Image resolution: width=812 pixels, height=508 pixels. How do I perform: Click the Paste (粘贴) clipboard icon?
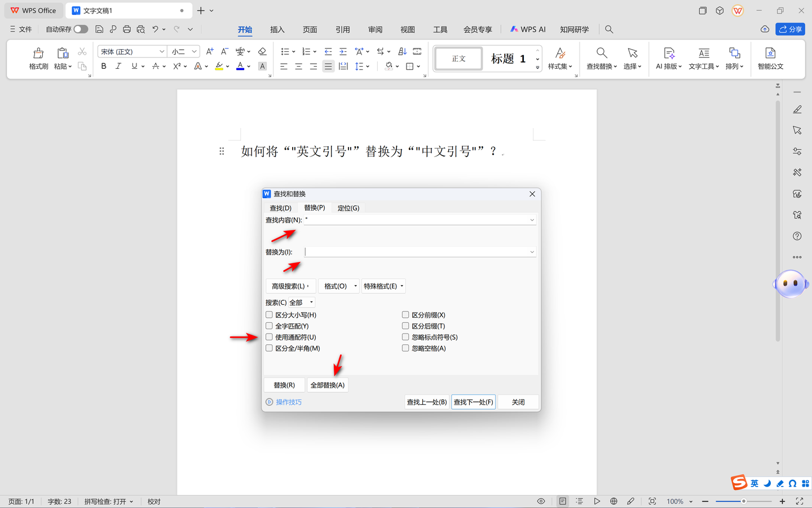(63, 53)
